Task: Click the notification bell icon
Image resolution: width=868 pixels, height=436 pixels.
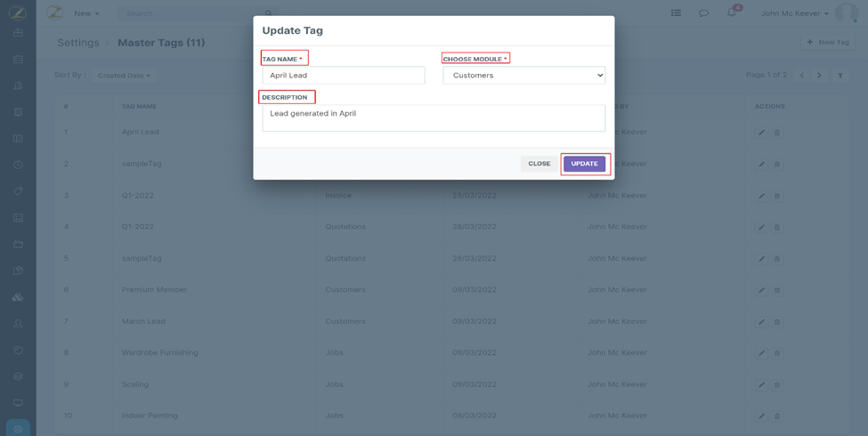Action: (x=732, y=13)
